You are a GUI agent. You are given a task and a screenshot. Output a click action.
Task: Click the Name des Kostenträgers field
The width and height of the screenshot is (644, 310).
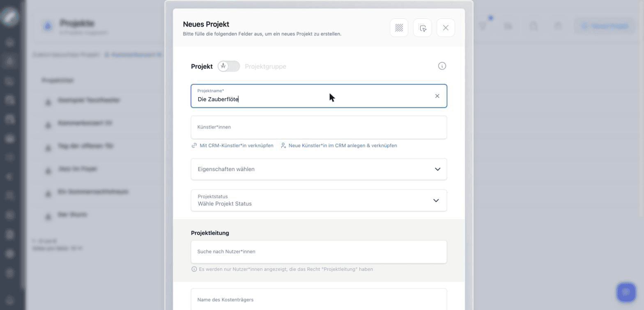click(x=319, y=299)
